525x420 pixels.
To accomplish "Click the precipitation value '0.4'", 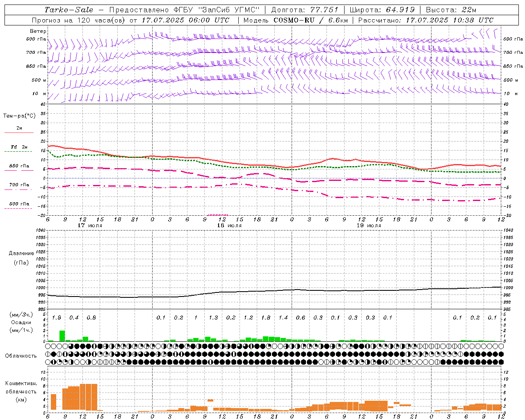I will (x=74, y=318).
